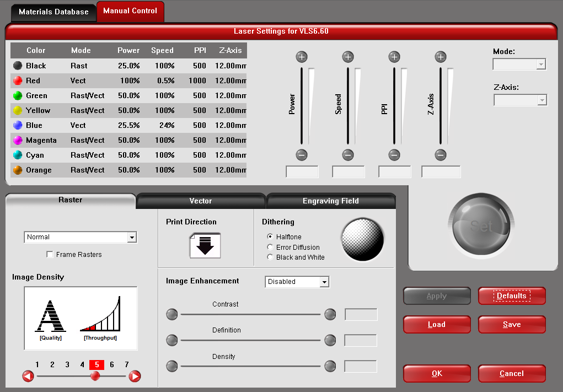Image resolution: width=563 pixels, height=392 pixels.
Task: Click the Speed minus button
Action: (347, 155)
